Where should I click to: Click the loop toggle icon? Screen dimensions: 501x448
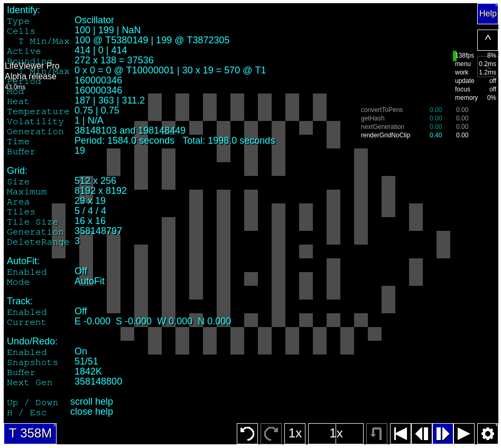376,433
